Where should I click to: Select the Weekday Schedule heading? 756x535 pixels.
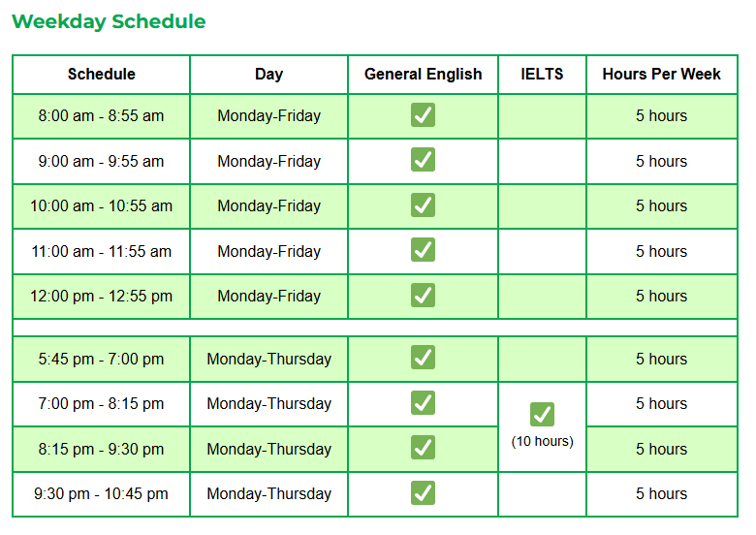[109, 21]
